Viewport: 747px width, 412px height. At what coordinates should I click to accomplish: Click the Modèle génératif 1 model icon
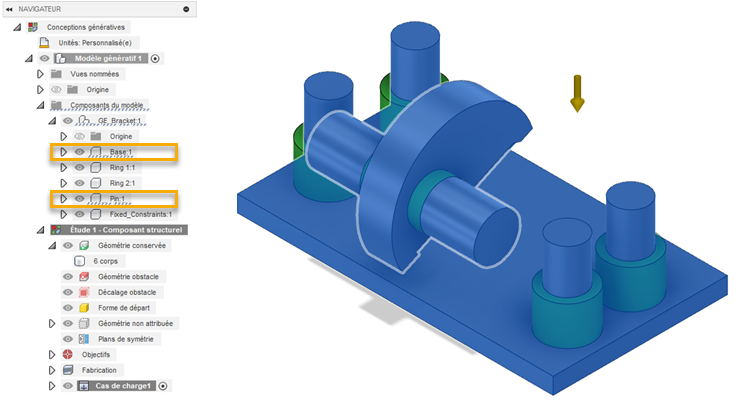[x=60, y=59]
